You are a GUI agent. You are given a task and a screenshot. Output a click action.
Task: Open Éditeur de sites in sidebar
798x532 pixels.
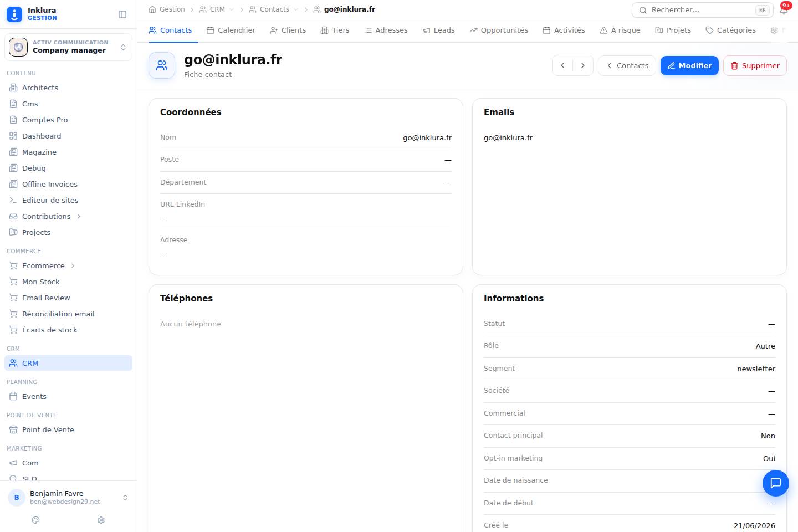68,200
